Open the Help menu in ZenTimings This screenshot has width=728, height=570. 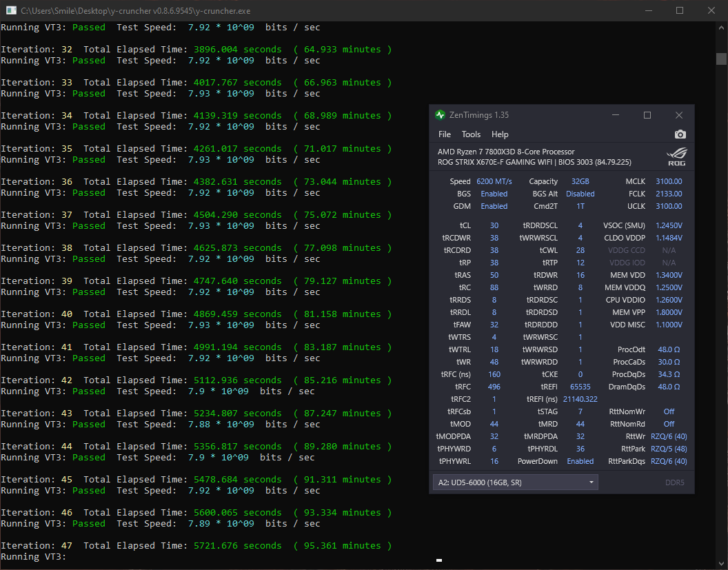tap(500, 134)
